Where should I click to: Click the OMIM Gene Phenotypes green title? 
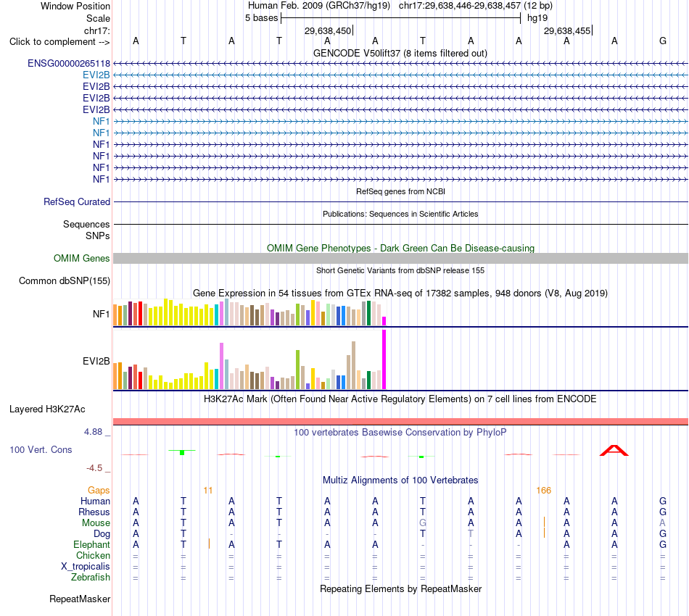400,248
